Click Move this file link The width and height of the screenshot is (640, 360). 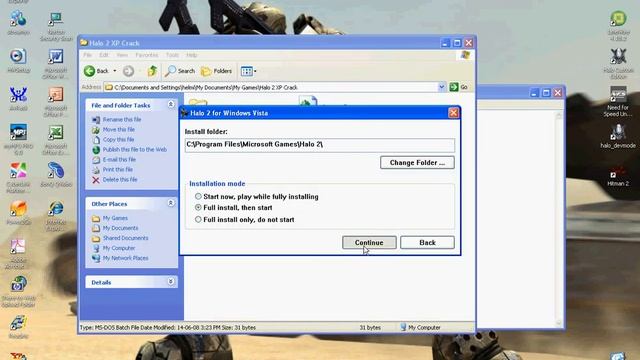[x=118, y=130]
